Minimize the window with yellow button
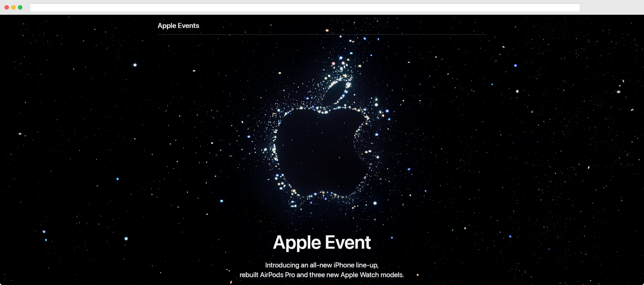Viewport: 644px width, 285px height. pos(13,7)
